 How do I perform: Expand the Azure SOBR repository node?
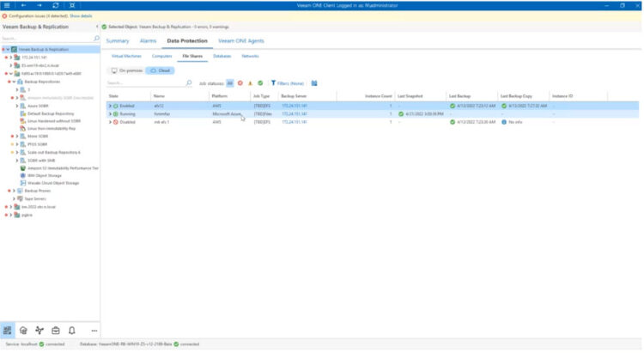(17, 106)
